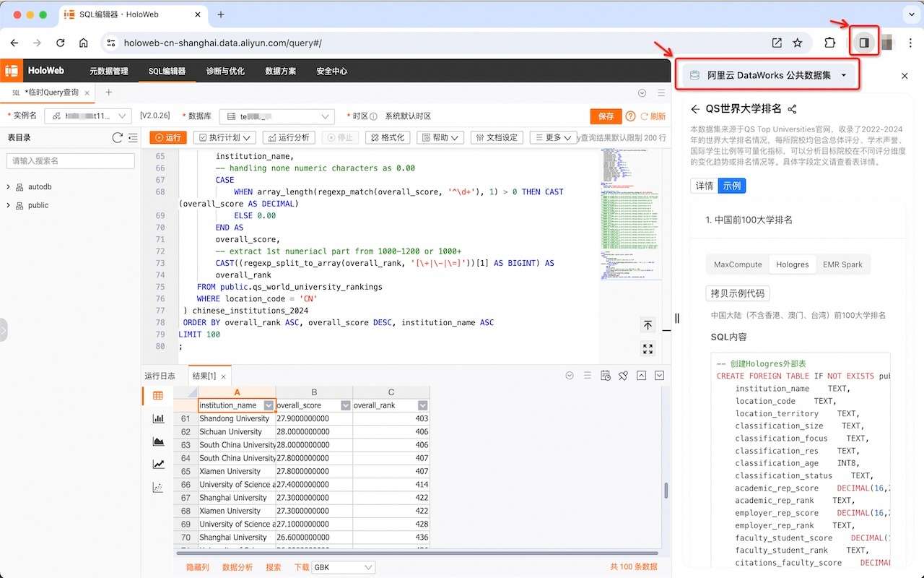
Task: Open the overall_rank column filter dropdown
Action: (423, 405)
